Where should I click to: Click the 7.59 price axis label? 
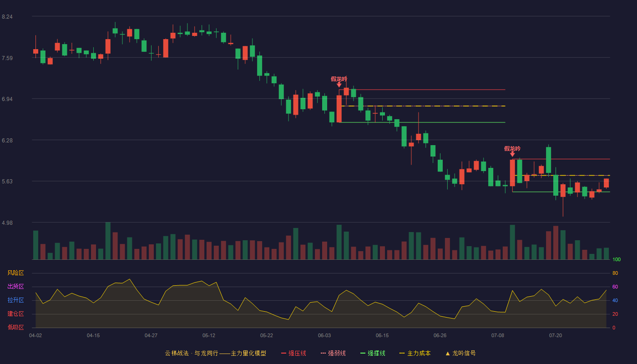click(x=7, y=58)
